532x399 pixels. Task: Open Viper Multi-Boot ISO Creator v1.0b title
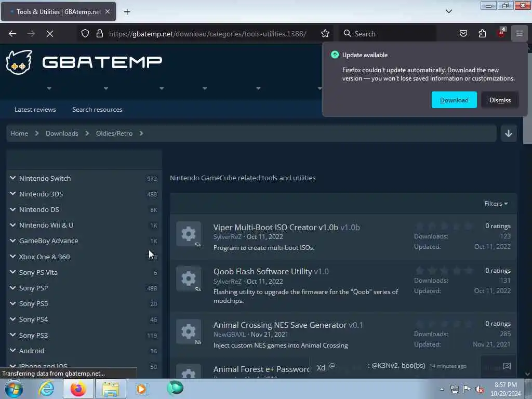click(x=276, y=228)
